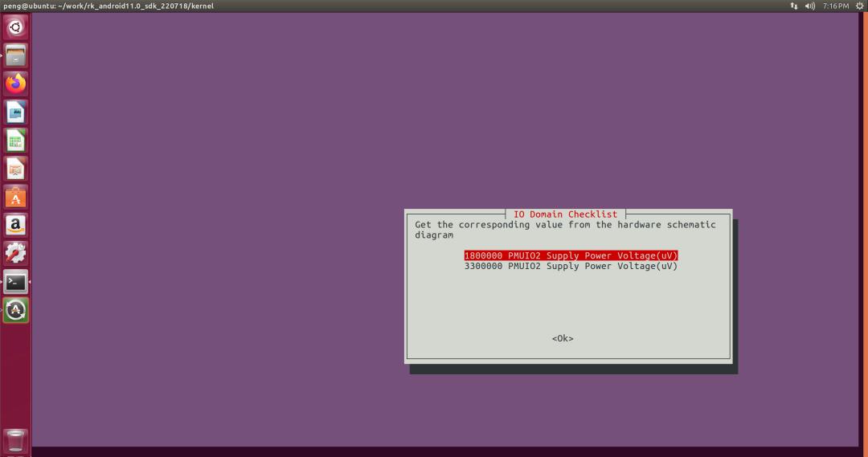Image resolution: width=868 pixels, height=457 pixels.
Task: Open the network connections indicator menu
Action: pyautogui.click(x=794, y=6)
